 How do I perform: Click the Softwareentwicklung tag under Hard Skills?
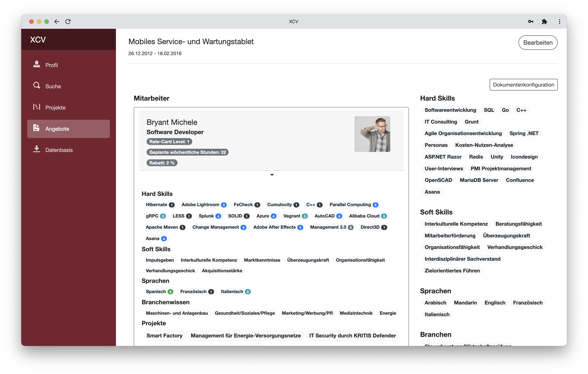tap(450, 110)
